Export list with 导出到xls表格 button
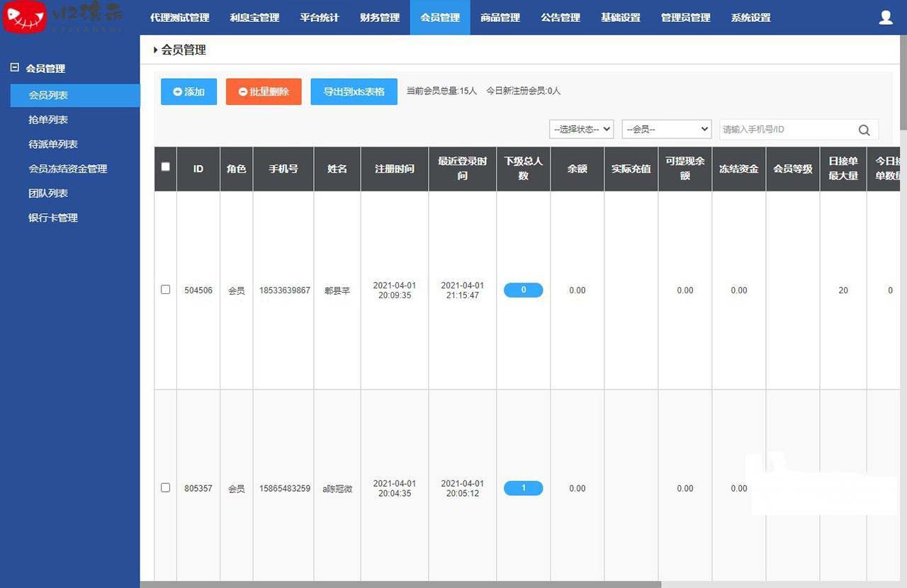This screenshot has height=588, width=907. [354, 91]
